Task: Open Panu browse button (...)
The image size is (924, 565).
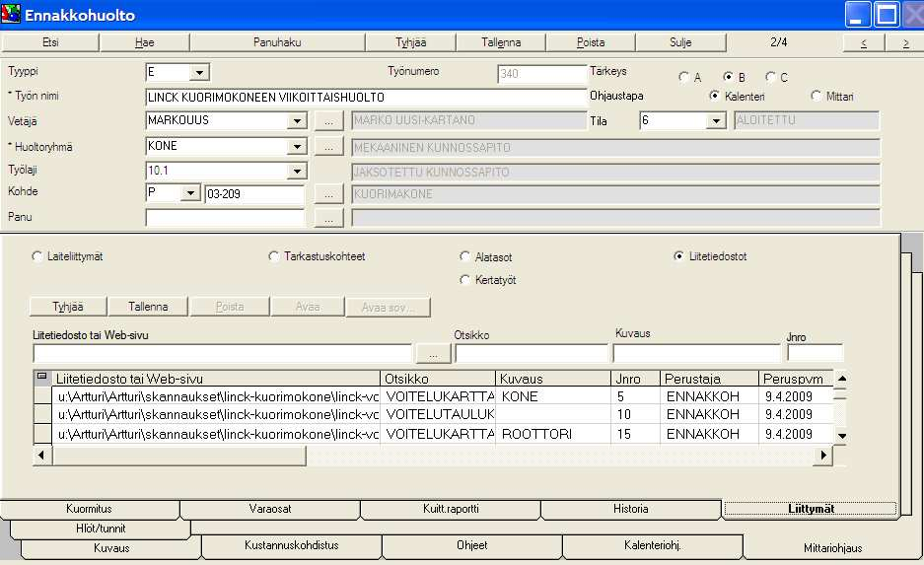Action: [328, 219]
